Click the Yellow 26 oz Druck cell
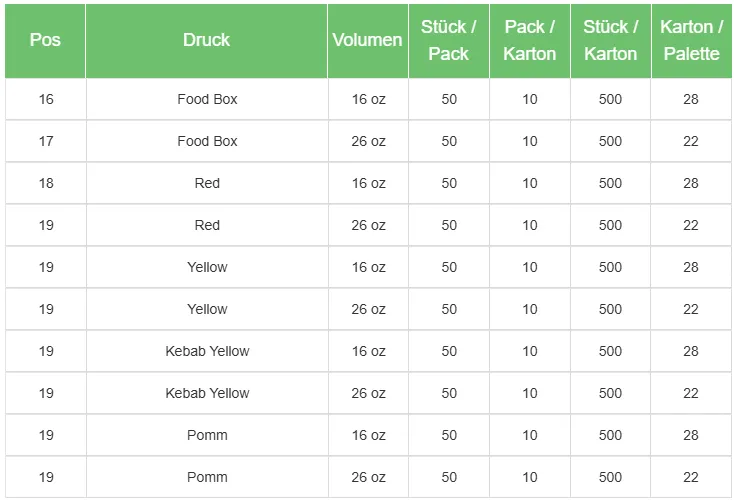 click(x=207, y=309)
